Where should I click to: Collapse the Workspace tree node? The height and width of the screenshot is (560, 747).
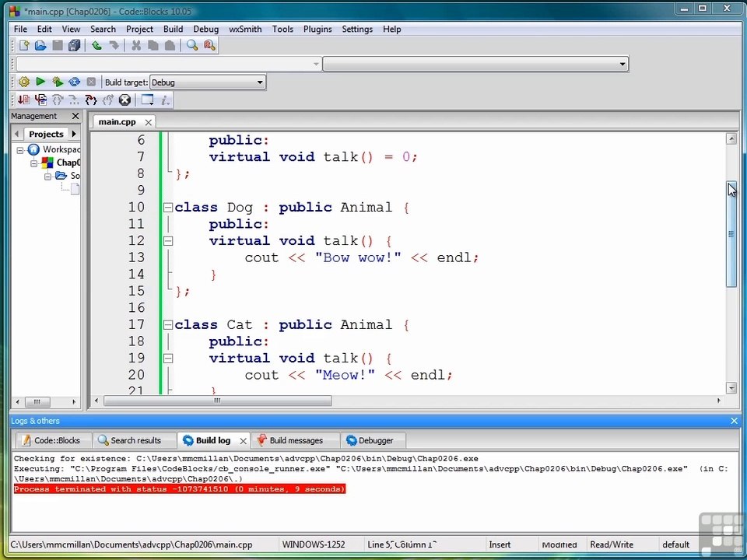pos(20,150)
